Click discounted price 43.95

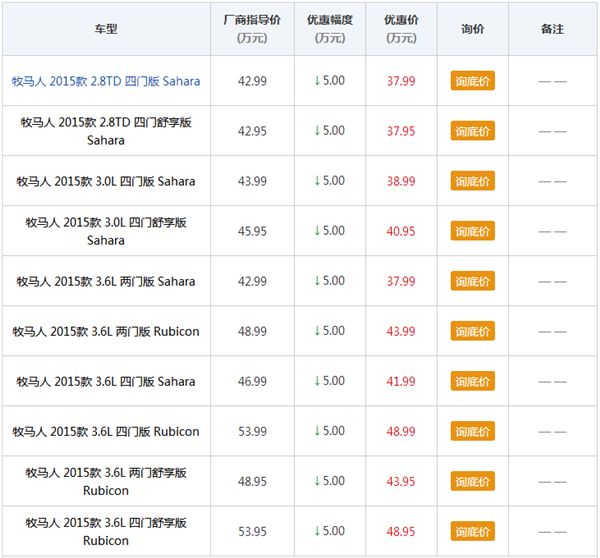[x=401, y=482]
